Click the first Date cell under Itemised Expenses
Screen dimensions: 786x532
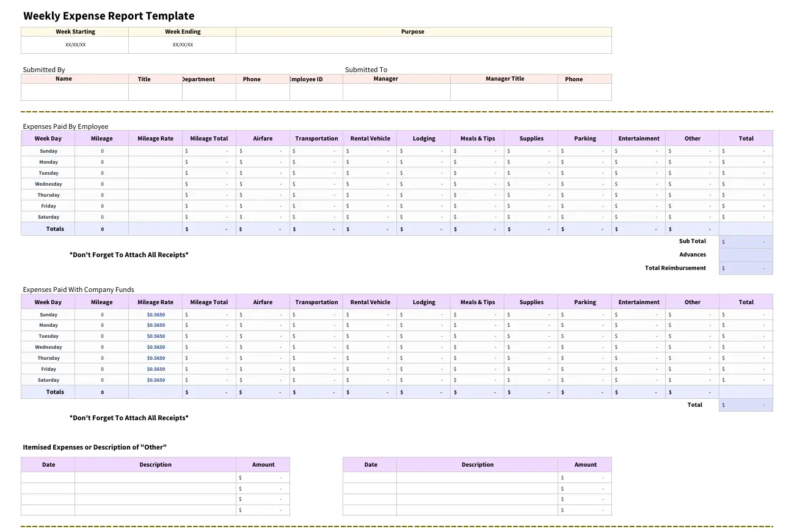coord(48,476)
